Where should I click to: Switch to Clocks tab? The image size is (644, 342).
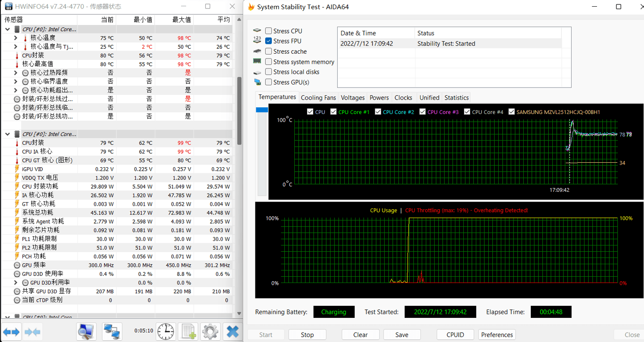tap(403, 97)
